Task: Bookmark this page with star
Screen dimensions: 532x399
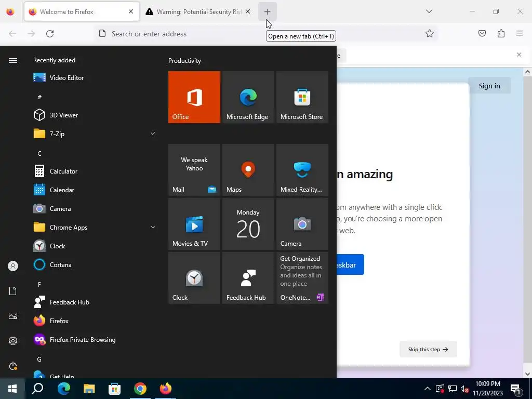Action: 430,34
